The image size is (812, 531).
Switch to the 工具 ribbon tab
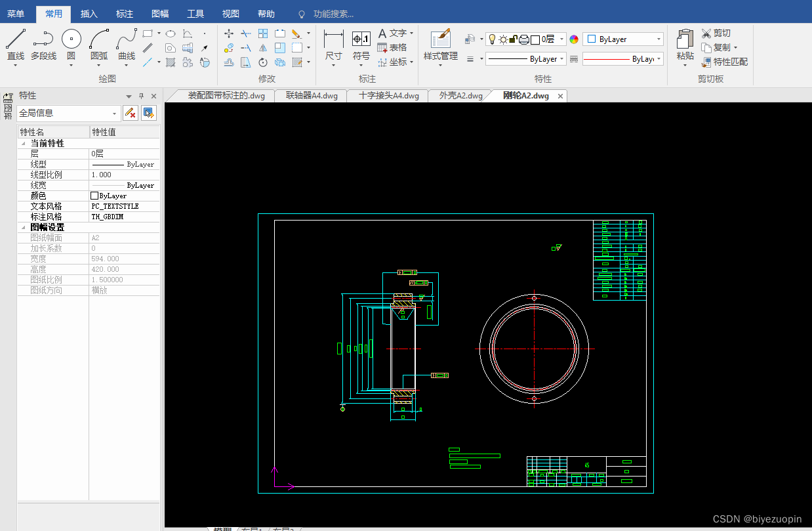[x=195, y=13]
